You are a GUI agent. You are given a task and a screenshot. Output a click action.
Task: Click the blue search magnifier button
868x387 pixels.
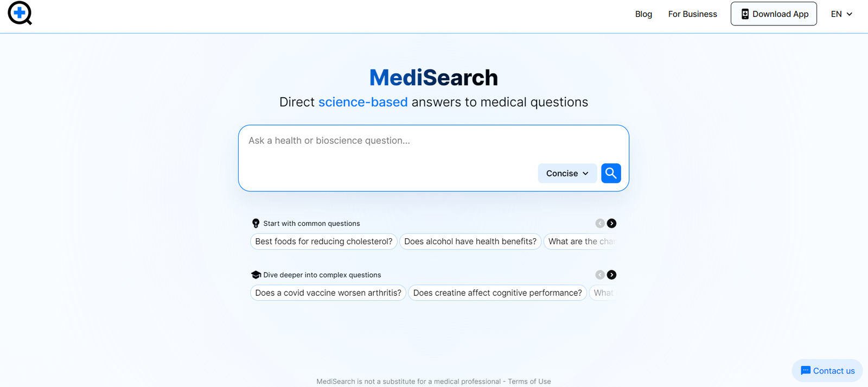point(611,173)
